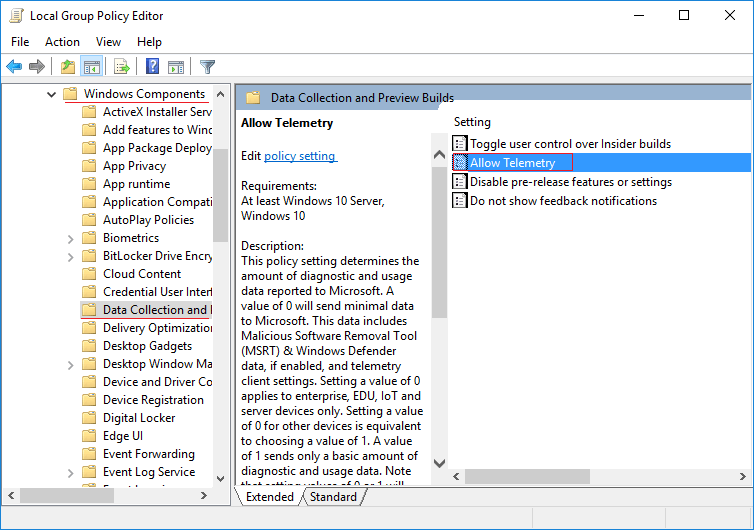
Task: Open Help with the question mark icon
Action: [153, 67]
